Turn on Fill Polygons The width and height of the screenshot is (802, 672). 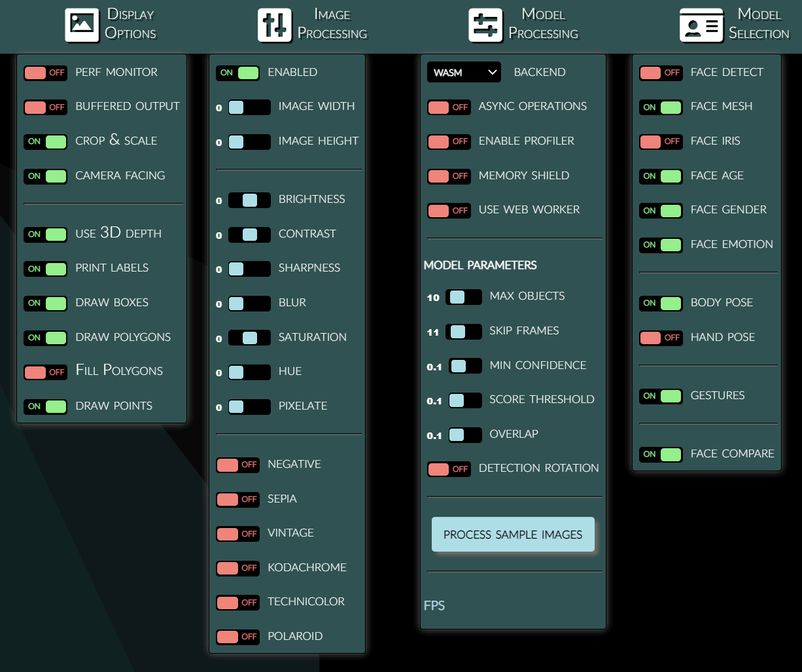coord(45,372)
